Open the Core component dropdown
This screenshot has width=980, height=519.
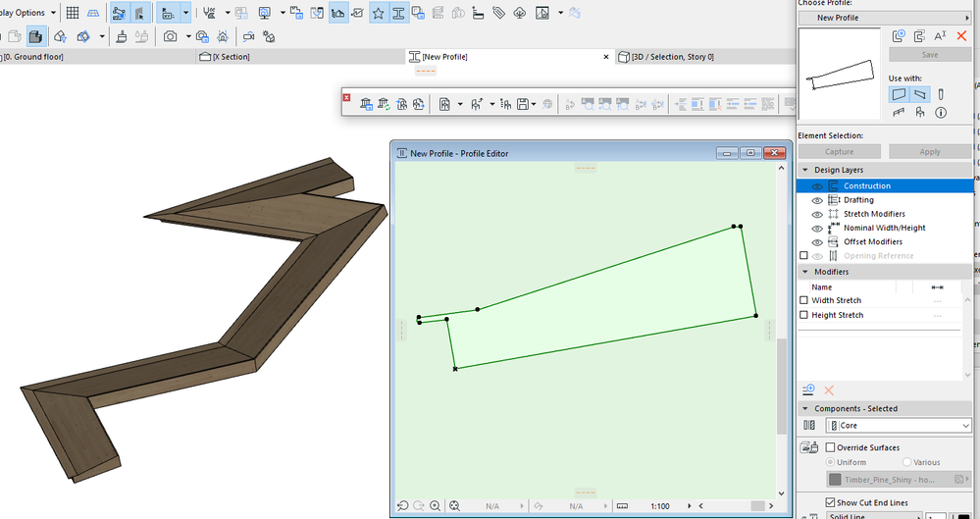click(898, 426)
